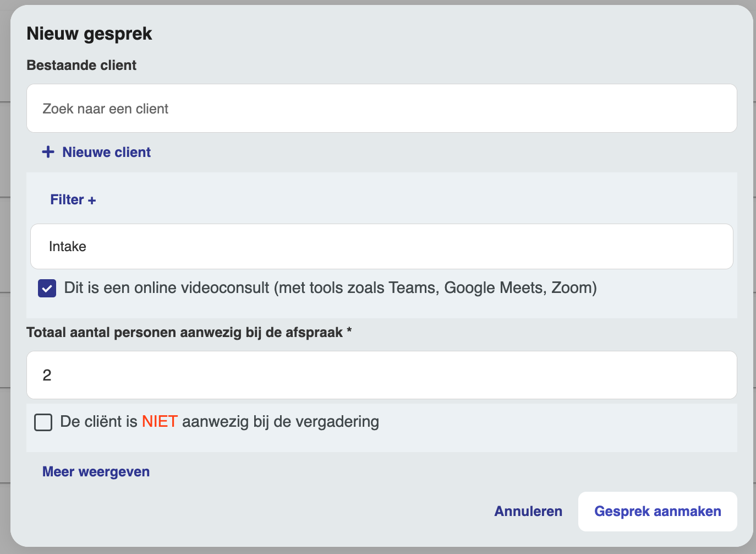
Task: Click the Gesprek aanmaken button
Action: [x=658, y=512]
